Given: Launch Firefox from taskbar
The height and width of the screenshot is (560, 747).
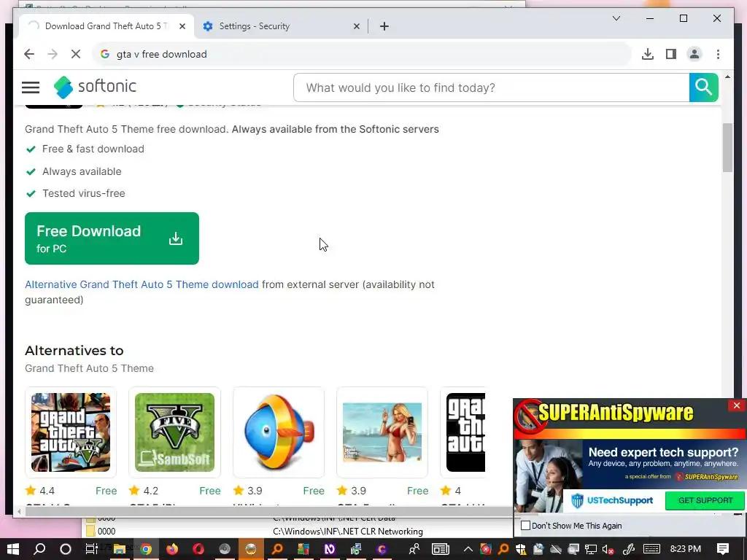Looking at the screenshot, I should [x=172, y=549].
